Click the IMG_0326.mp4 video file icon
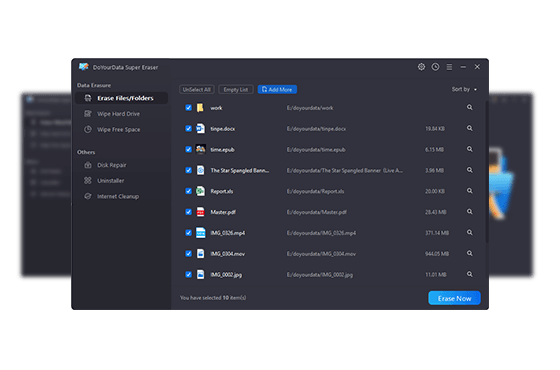Image resolution: width=560 pixels, height=370 pixels. (x=200, y=233)
